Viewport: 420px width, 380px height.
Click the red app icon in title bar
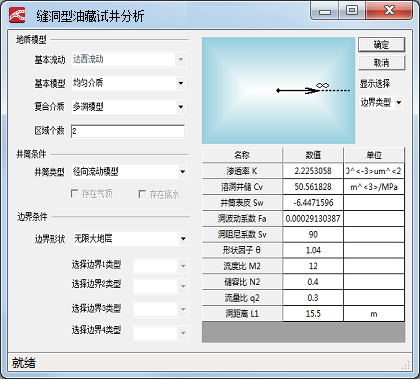[x=17, y=15]
